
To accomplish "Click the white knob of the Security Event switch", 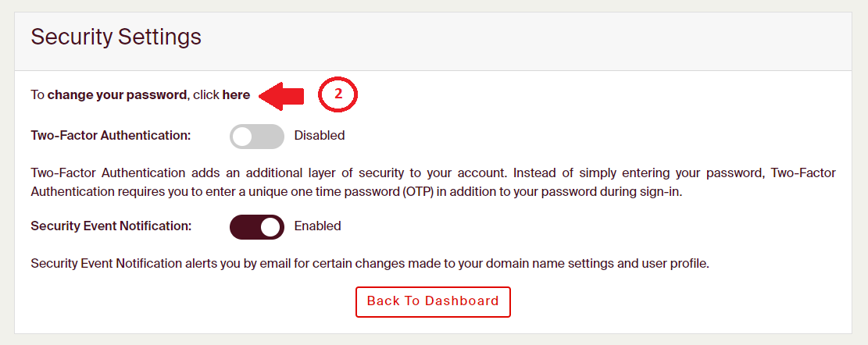I will [270, 226].
